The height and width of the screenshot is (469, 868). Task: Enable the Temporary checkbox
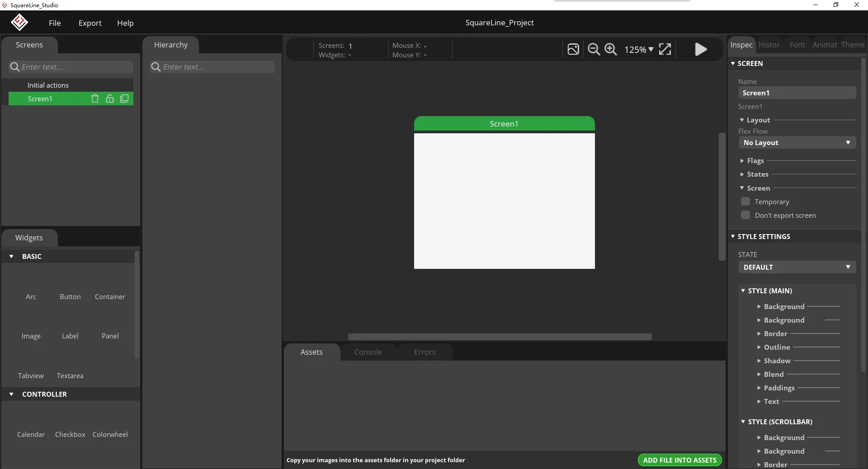coord(745,202)
